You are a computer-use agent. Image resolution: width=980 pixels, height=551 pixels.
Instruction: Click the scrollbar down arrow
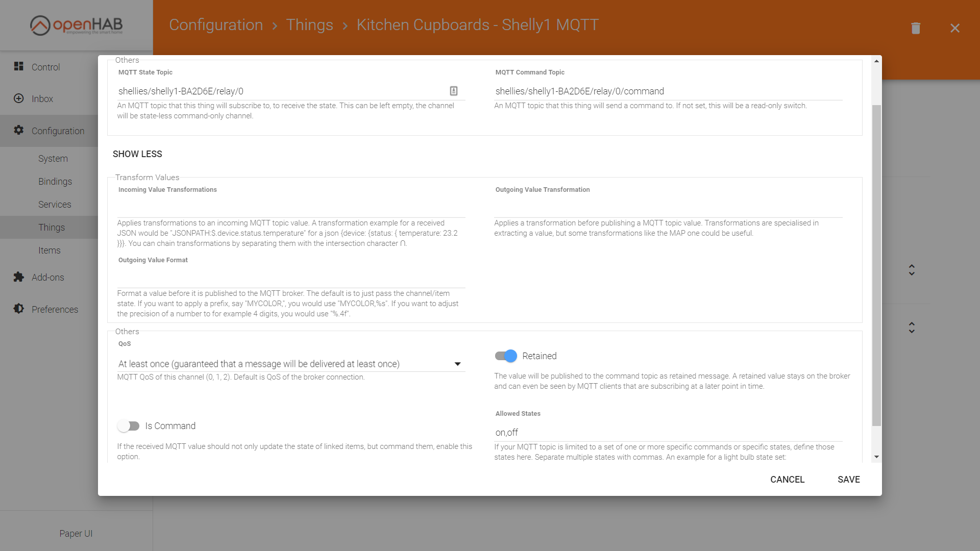coord(876,457)
